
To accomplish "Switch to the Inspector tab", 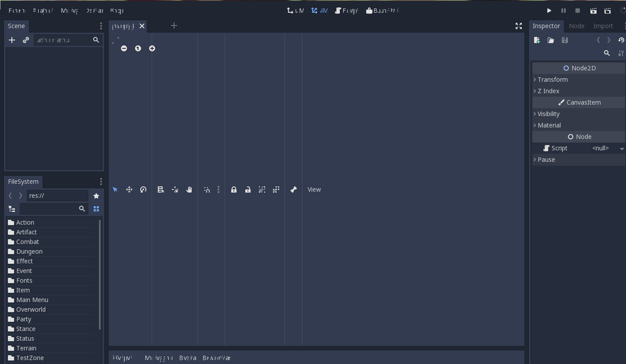I will point(546,26).
